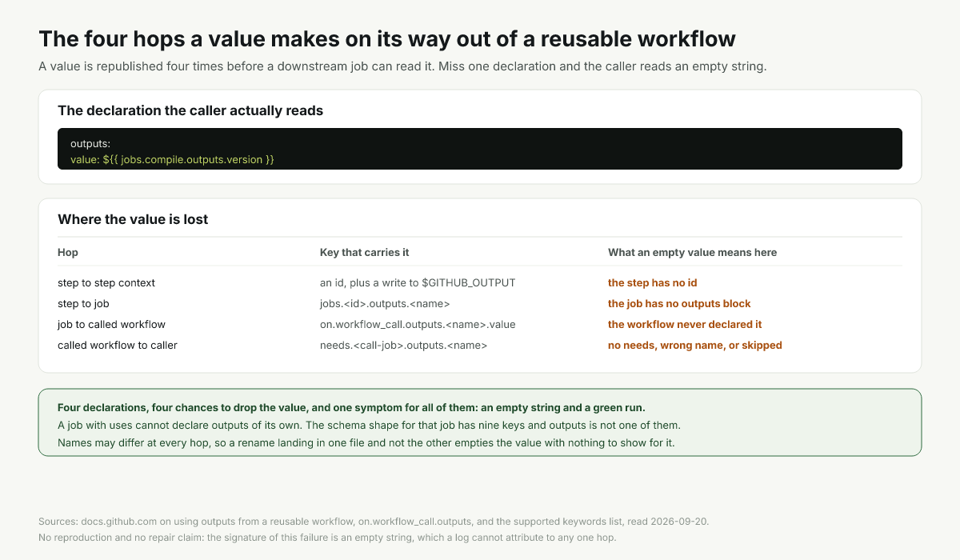Click the text "the step has no id"
960x560 pixels.
point(653,282)
